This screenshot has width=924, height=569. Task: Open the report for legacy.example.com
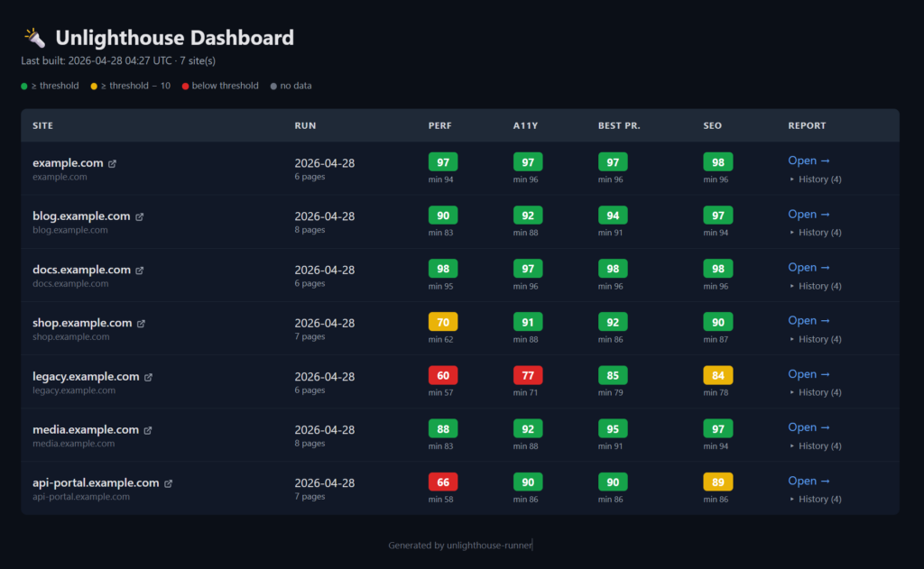click(x=809, y=374)
